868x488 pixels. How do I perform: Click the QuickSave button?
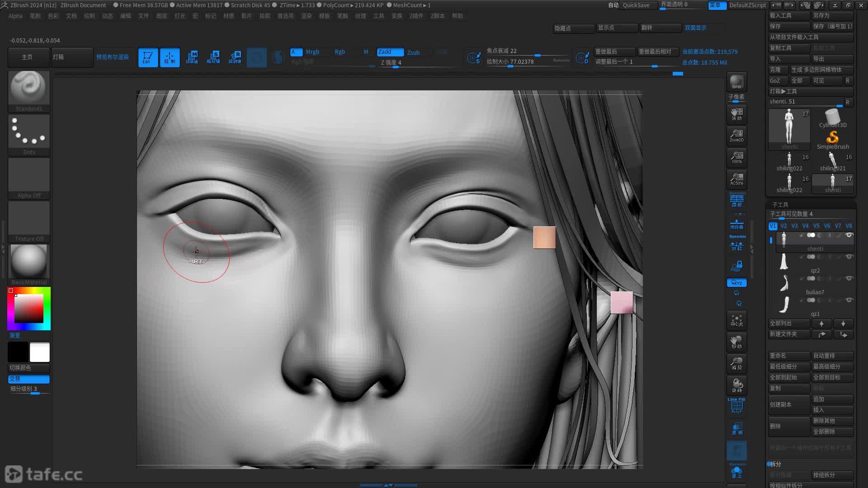[638, 5]
